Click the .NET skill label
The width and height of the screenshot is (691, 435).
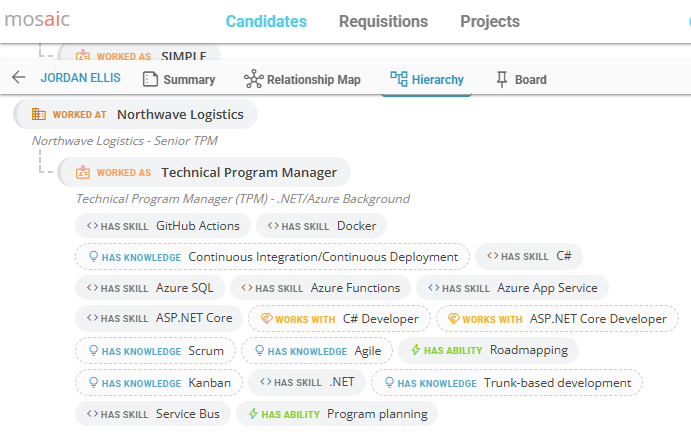pyautogui.click(x=342, y=382)
